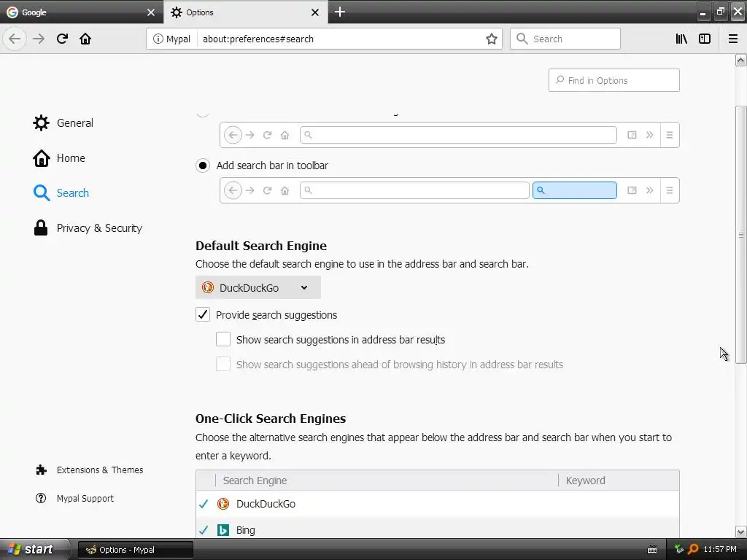Click the Extensions puzzle piece icon
The image size is (747, 560).
tap(42, 470)
